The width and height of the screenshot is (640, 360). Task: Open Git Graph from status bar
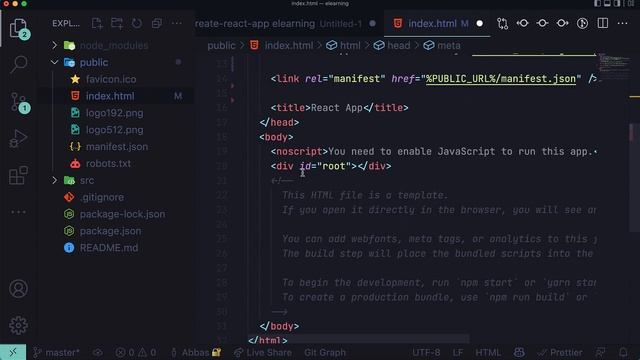[x=325, y=353]
